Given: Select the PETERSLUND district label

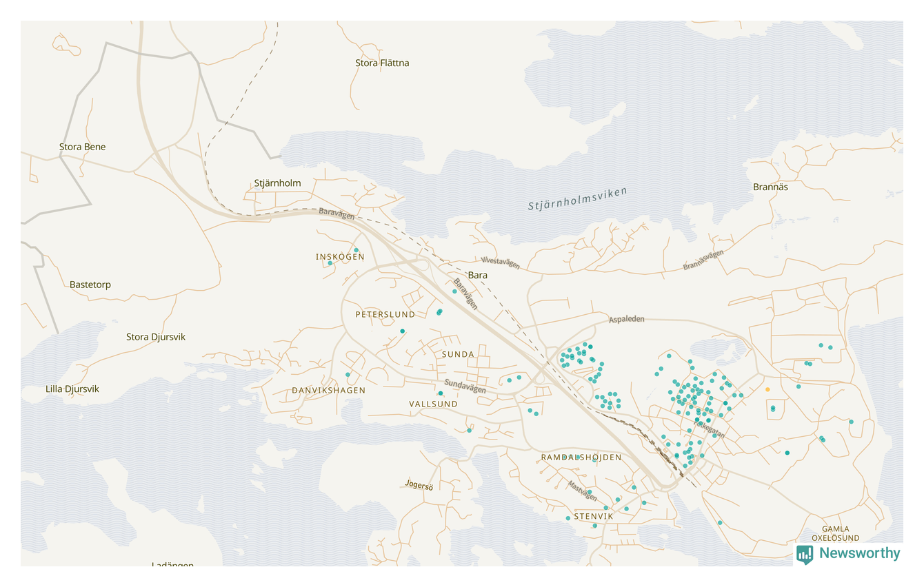Looking at the screenshot, I should 385,314.
